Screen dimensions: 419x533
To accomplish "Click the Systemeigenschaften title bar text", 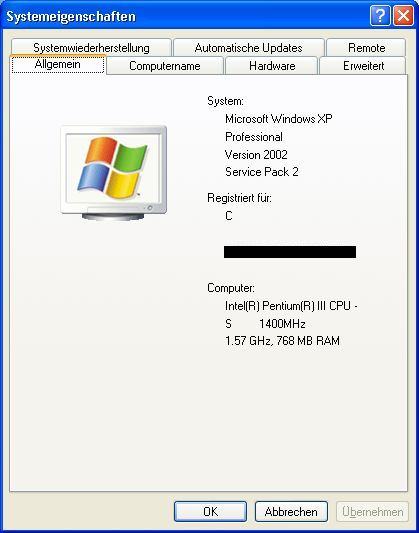I will tap(71, 16).
